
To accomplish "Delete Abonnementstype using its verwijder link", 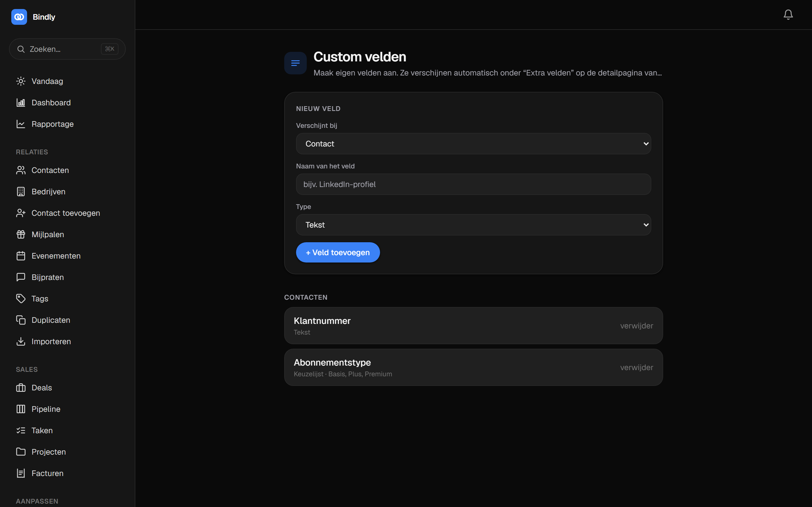I will (637, 368).
